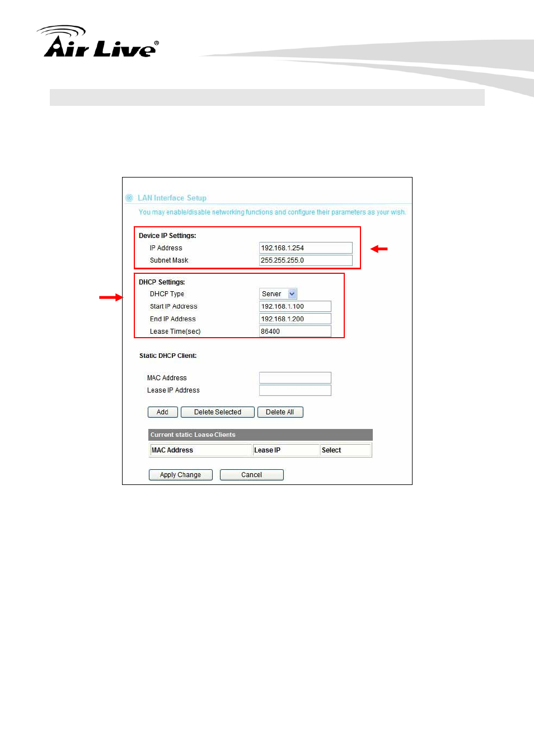534x756 pixels.
Task: Click the Lease IP table column header
Action: 285,450
